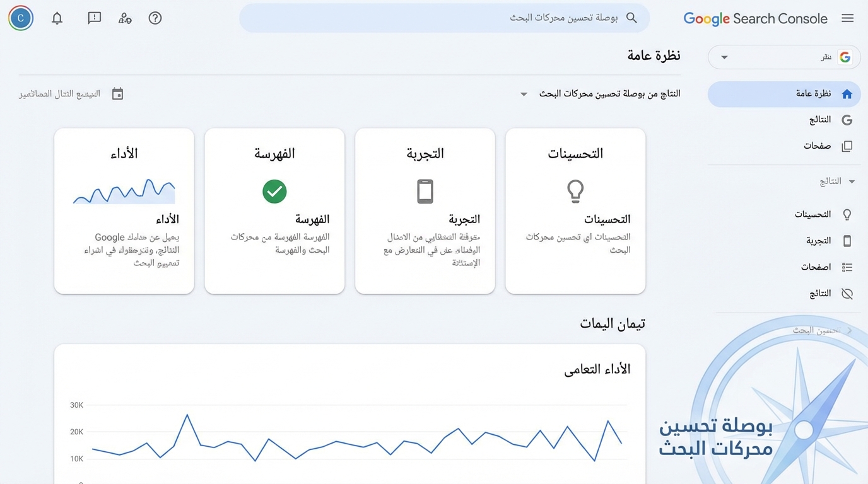Click the green checkmark on the الفهرسة card
Viewport: 868px width, 484px height.
pos(274,192)
